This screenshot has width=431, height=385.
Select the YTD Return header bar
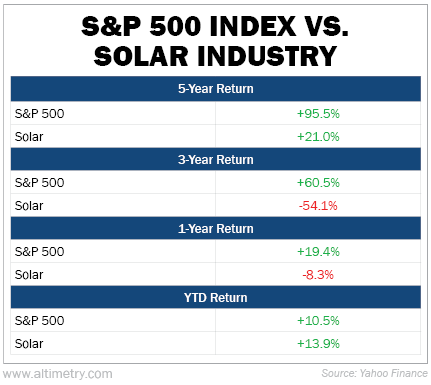pyautogui.click(x=216, y=297)
